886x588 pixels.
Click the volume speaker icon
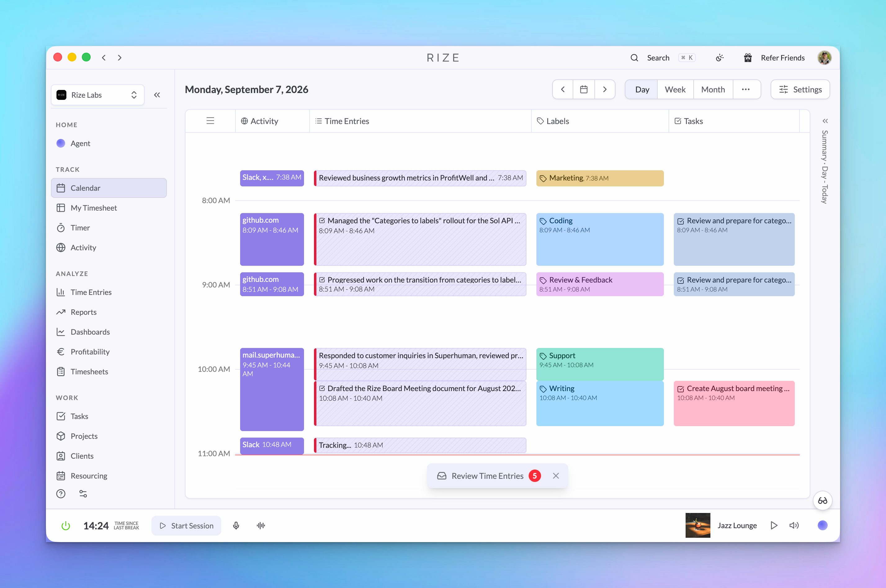794,526
